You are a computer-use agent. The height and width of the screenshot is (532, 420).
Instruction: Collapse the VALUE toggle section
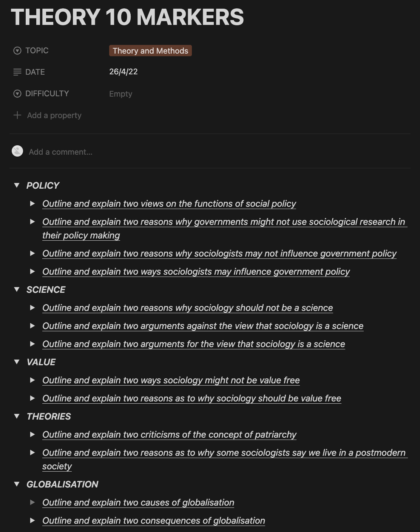coord(17,362)
